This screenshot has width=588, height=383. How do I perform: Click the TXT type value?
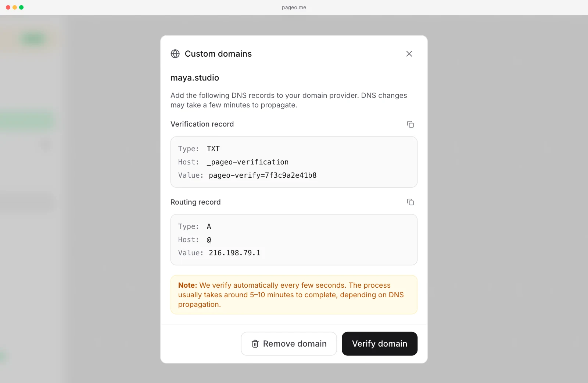(x=213, y=149)
